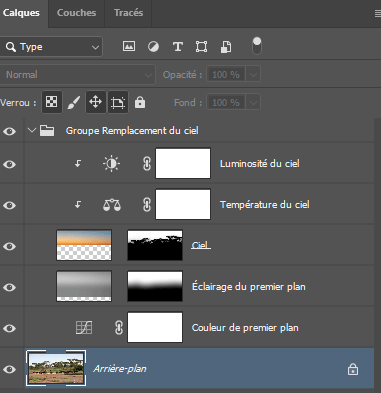Click the clipping arrow on Température du ciel

(x=78, y=204)
